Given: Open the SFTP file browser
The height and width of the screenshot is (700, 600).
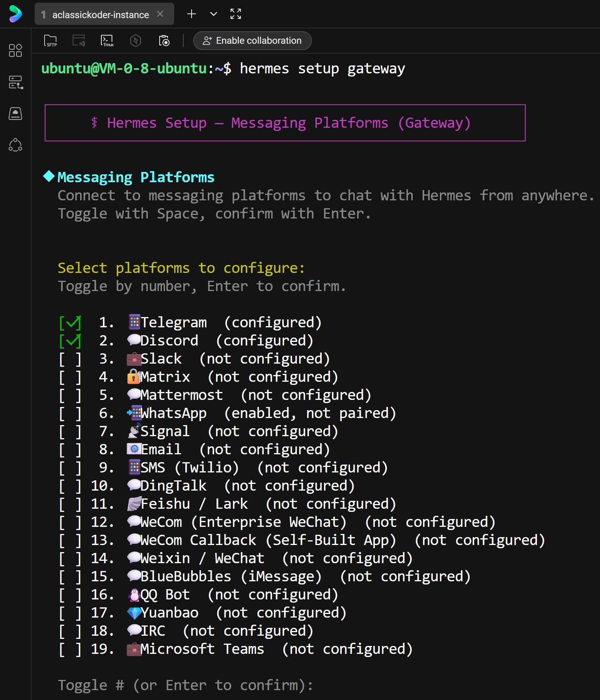Looking at the screenshot, I should [50, 41].
